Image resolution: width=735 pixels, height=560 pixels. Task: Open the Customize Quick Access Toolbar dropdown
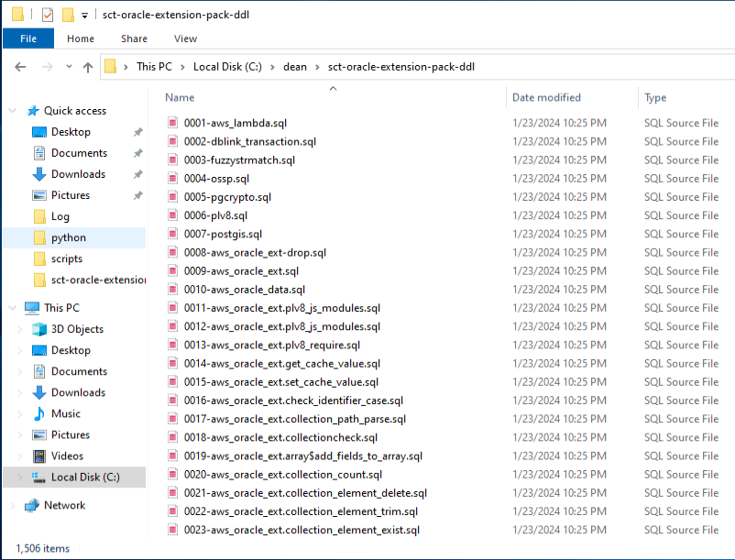tap(84, 15)
